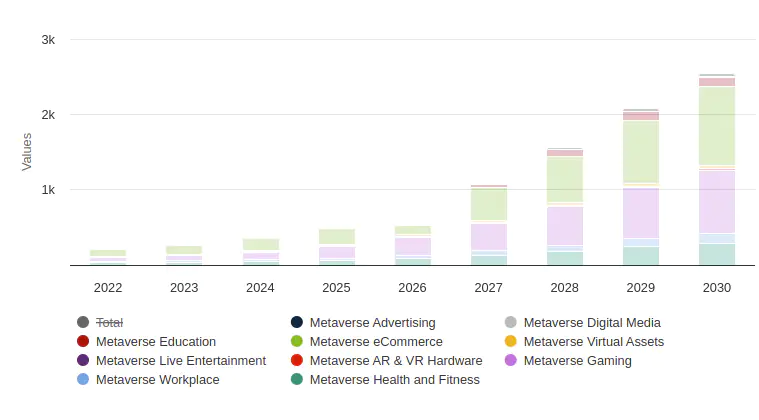Image resolution: width=759 pixels, height=420 pixels.
Task: Hide the Metaverse Workplace series text
Action: [157, 379]
